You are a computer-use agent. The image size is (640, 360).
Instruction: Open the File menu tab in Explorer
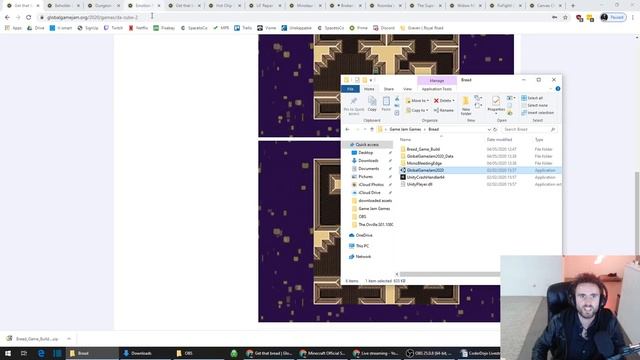pos(350,89)
